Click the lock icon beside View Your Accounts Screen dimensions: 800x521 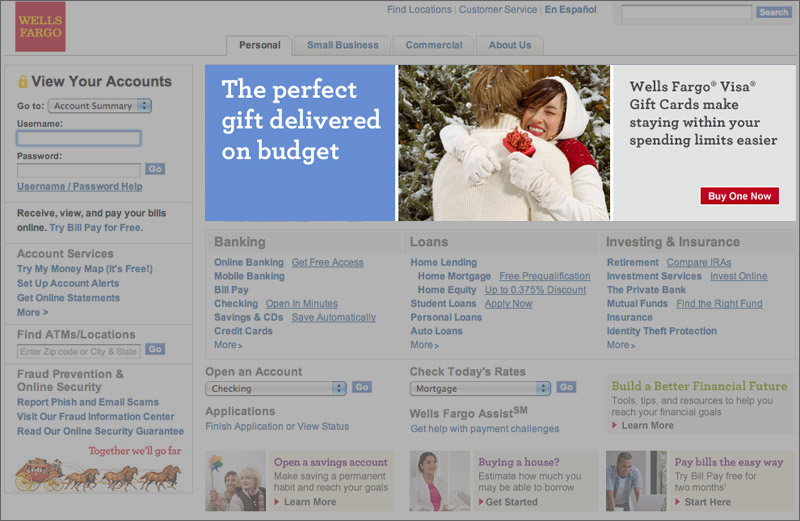[22, 81]
